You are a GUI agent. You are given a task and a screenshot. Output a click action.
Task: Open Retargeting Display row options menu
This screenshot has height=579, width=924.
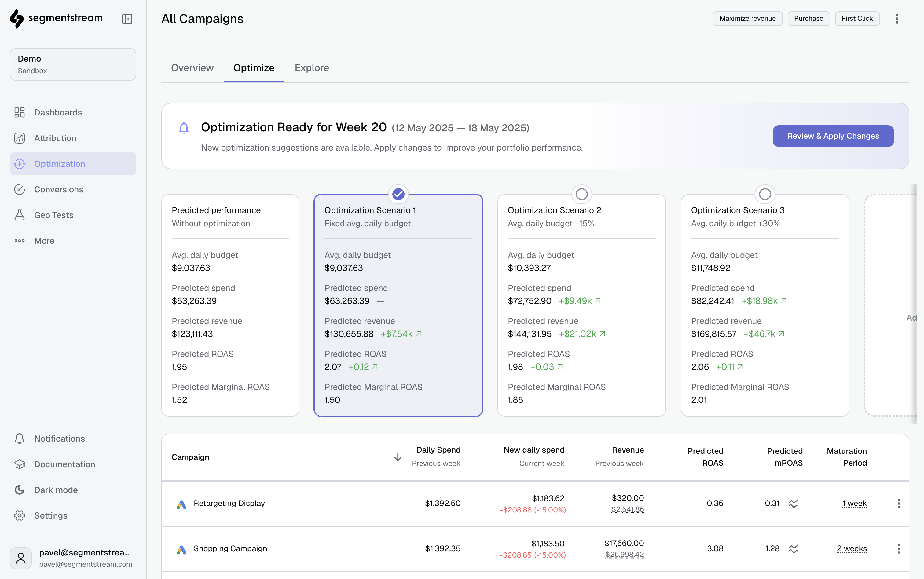(x=899, y=504)
